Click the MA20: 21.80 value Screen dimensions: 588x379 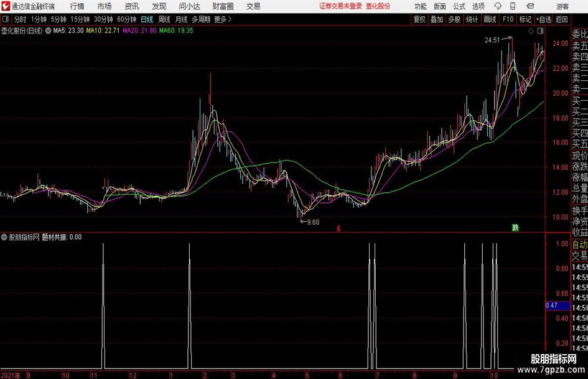[x=139, y=30]
